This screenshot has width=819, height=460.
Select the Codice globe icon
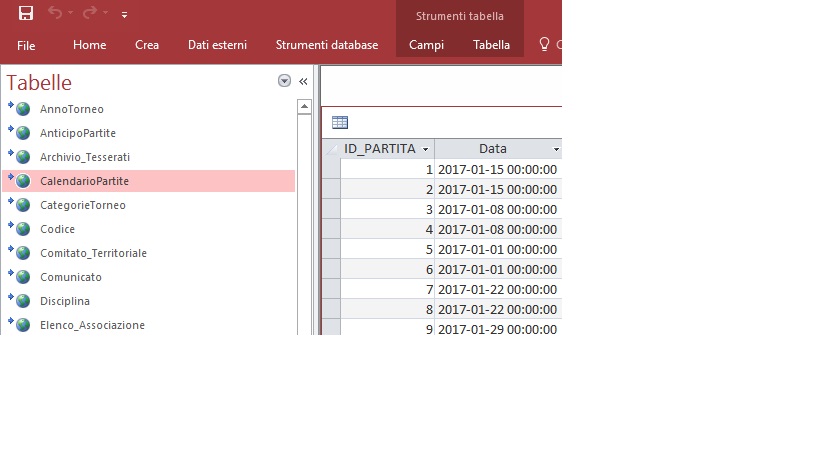pyautogui.click(x=20, y=228)
